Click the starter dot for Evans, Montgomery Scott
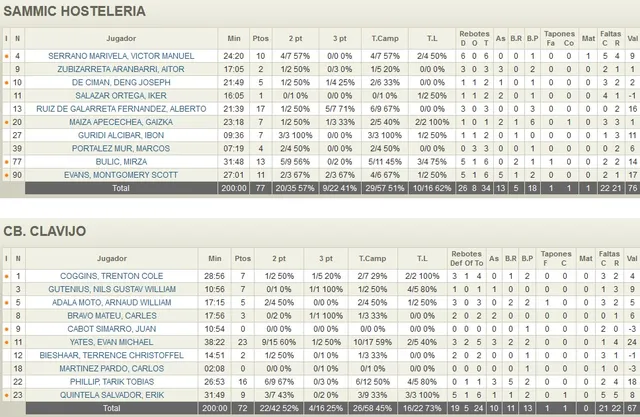Image resolution: width=640 pixels, height=417 pixels. (6, 173)
